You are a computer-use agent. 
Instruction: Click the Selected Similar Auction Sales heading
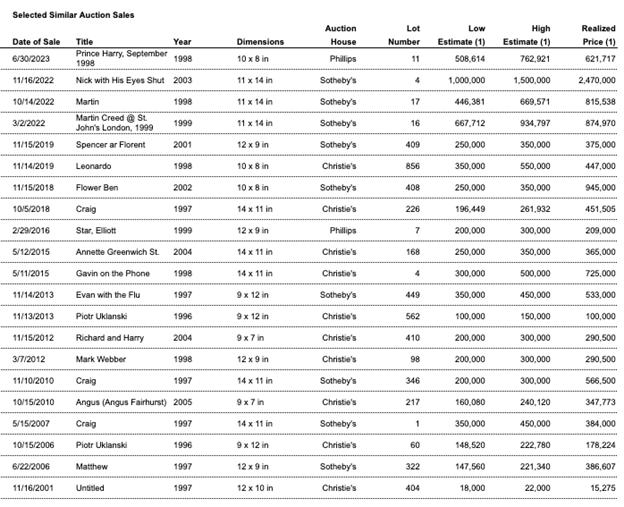[73, 15]
